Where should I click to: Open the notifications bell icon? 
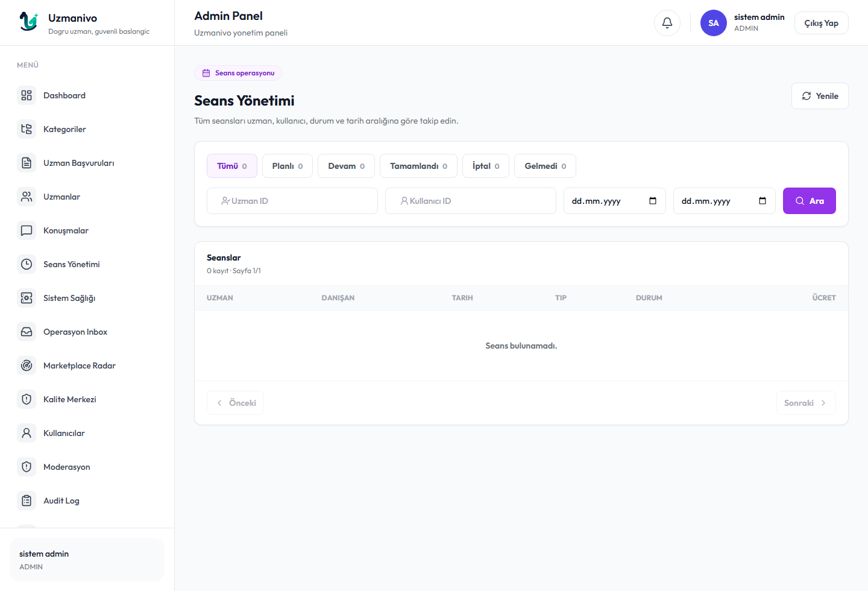(667, 23)
